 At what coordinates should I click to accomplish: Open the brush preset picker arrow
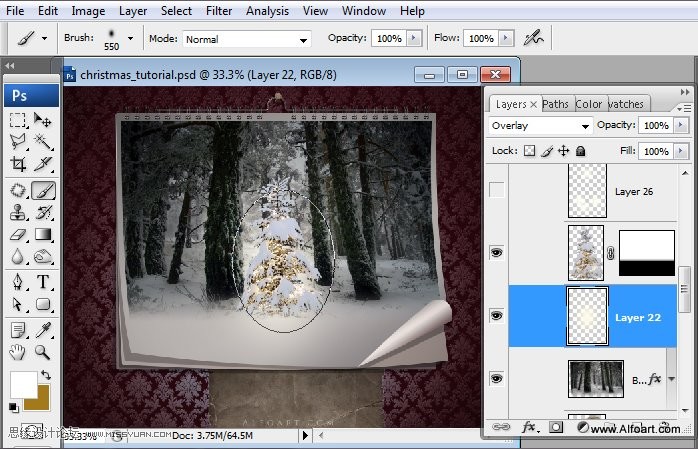130,38
